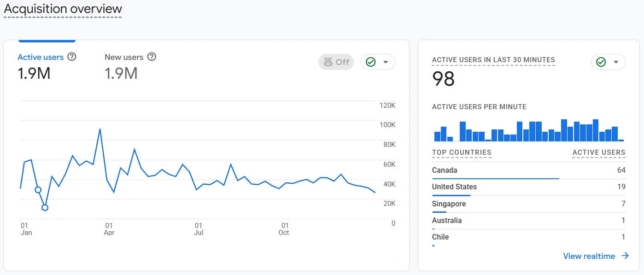This screenshot has width=644, height=275.
Task: Click United States active user count 19
Action: click(x=621, y=187)
